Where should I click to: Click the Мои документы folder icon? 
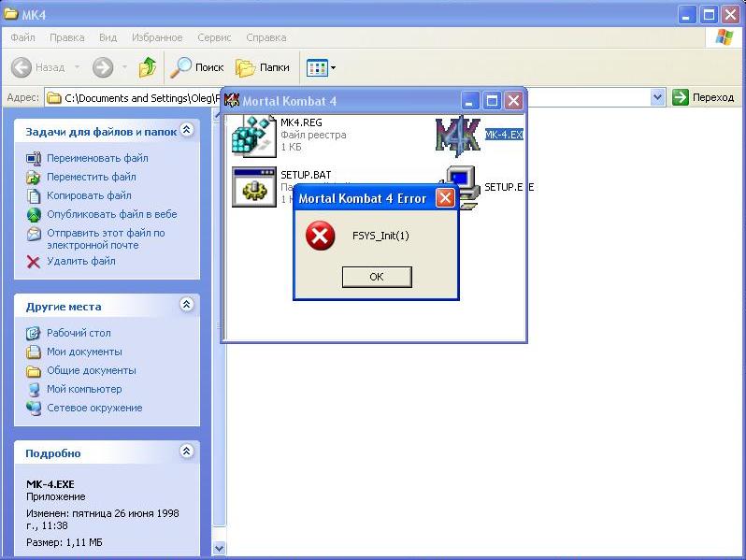click(34, 352)
